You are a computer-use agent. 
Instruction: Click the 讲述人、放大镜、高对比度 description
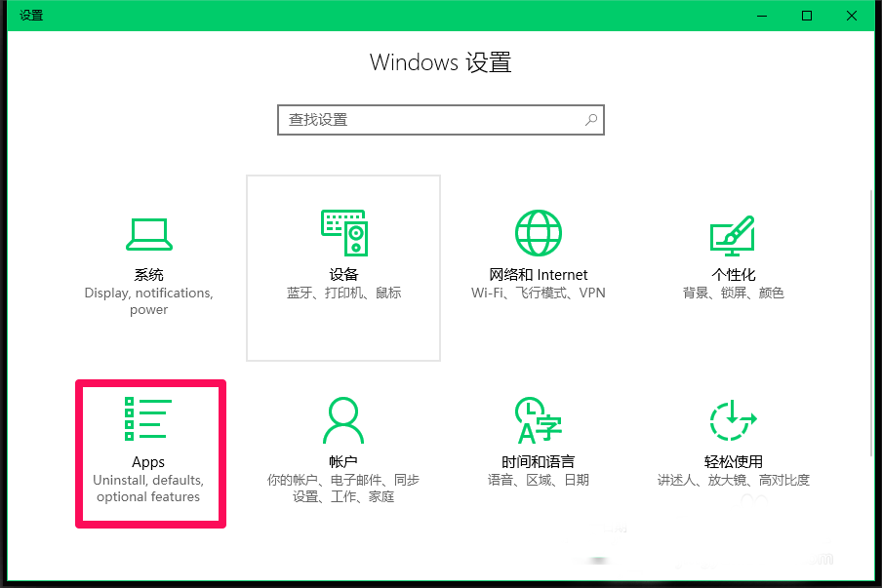(734, 480)
